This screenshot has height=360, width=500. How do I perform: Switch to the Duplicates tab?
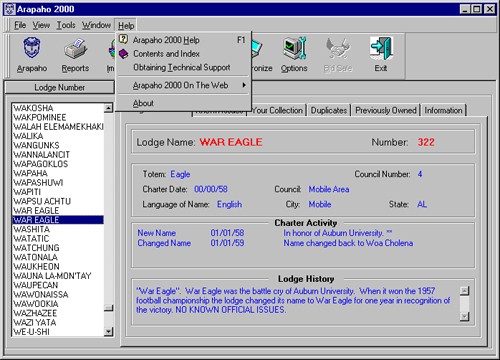pos(329,110)
